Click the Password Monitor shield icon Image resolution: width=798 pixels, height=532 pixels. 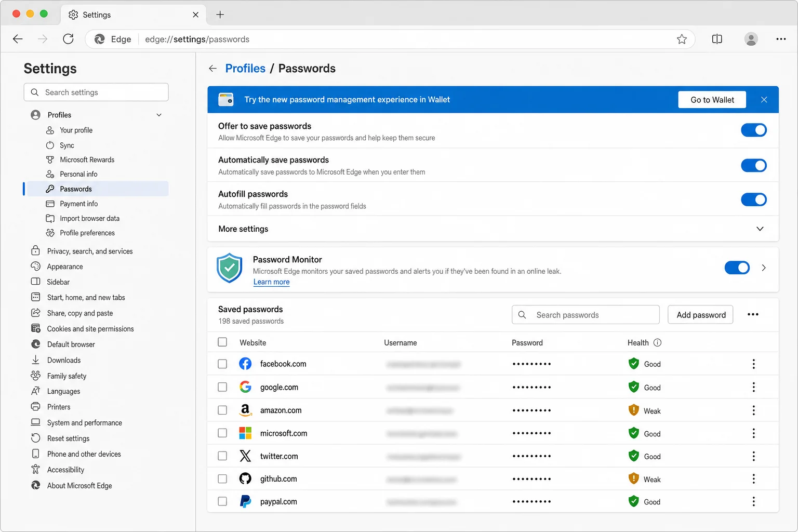click(x=230, y=268)
